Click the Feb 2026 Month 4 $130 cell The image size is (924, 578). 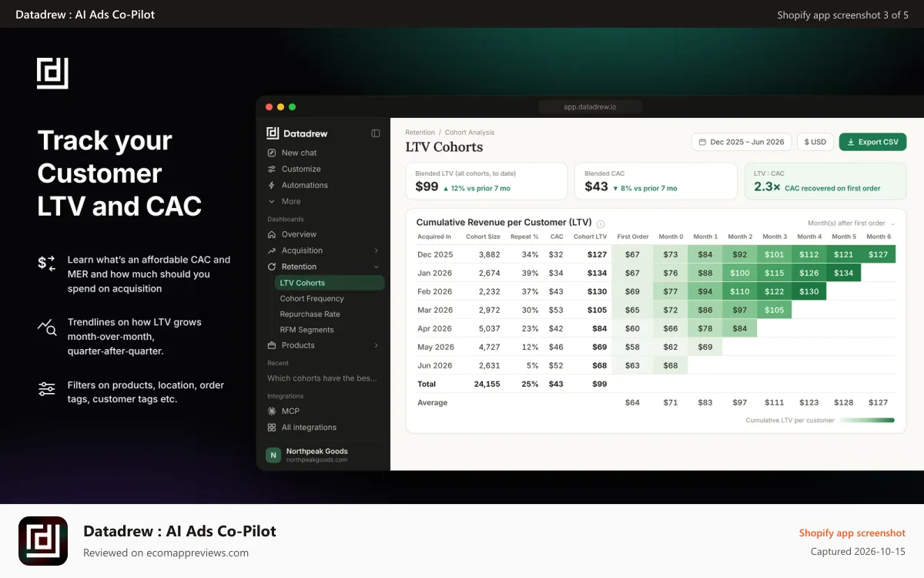tap(808, 291)
